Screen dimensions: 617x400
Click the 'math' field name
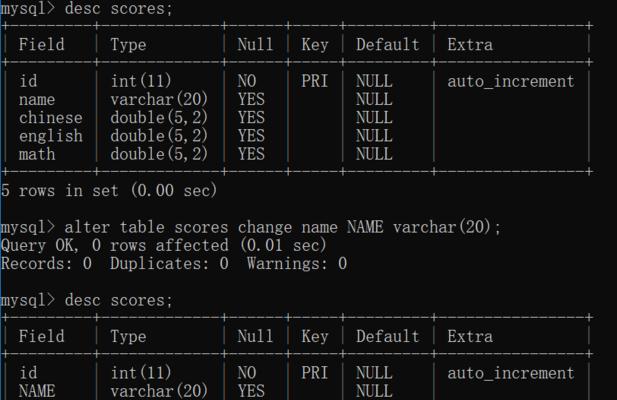[x=37, y=154]
